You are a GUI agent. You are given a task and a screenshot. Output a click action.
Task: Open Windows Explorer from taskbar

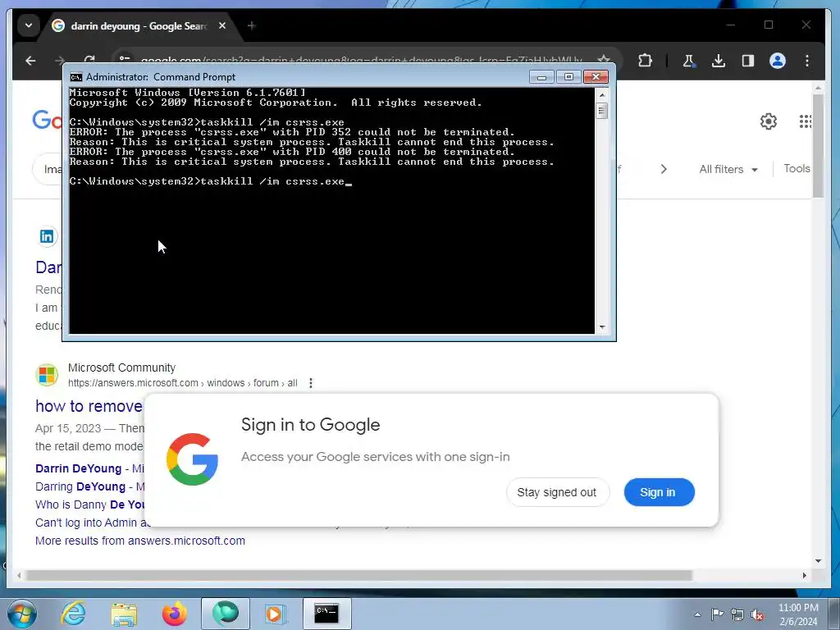(x=124, y=614)
